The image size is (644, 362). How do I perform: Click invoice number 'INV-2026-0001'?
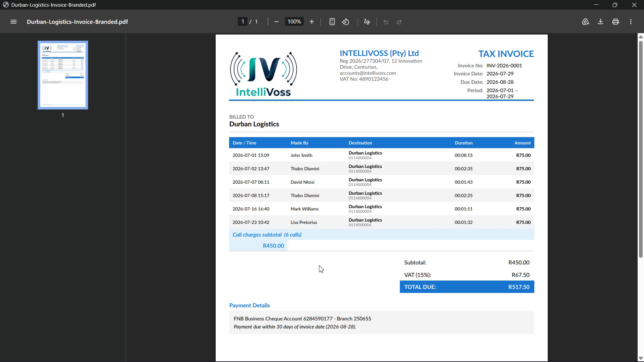point(504,66)
